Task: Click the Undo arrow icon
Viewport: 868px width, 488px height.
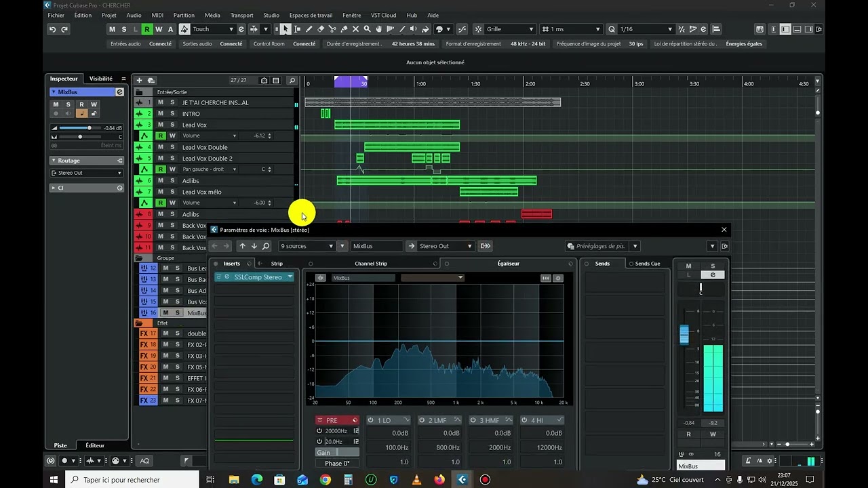Action: click(x=52, y=29)
